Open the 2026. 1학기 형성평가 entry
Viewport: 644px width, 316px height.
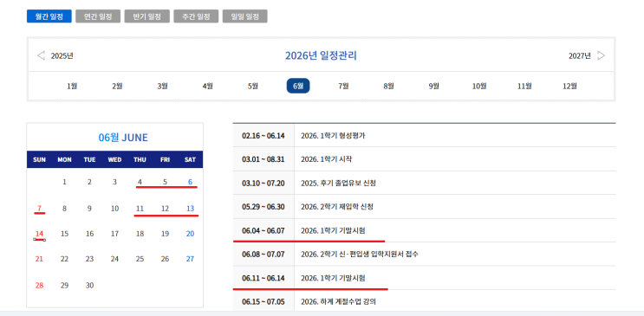[333, 136]
